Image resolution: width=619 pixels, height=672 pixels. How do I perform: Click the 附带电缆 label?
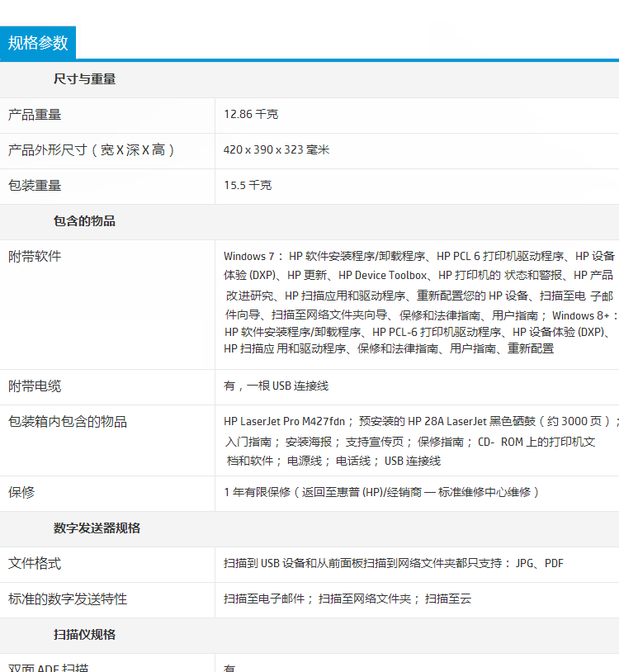click(x=35, y=386)
